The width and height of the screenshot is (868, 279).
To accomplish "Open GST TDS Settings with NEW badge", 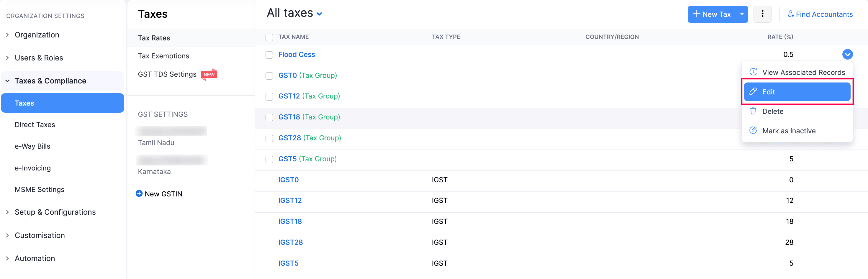I will pos(167,74).
